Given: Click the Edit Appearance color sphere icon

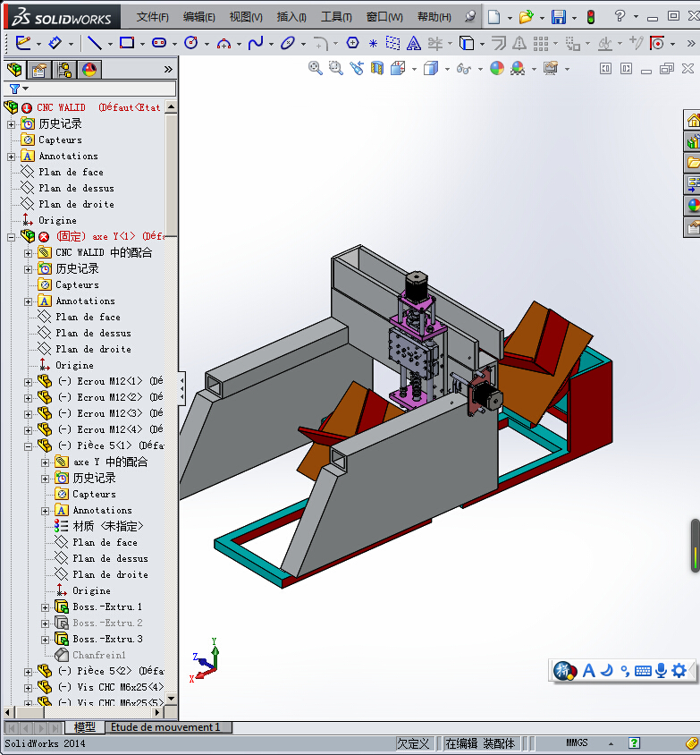Looking at the screenshot, I should point(497,68).
